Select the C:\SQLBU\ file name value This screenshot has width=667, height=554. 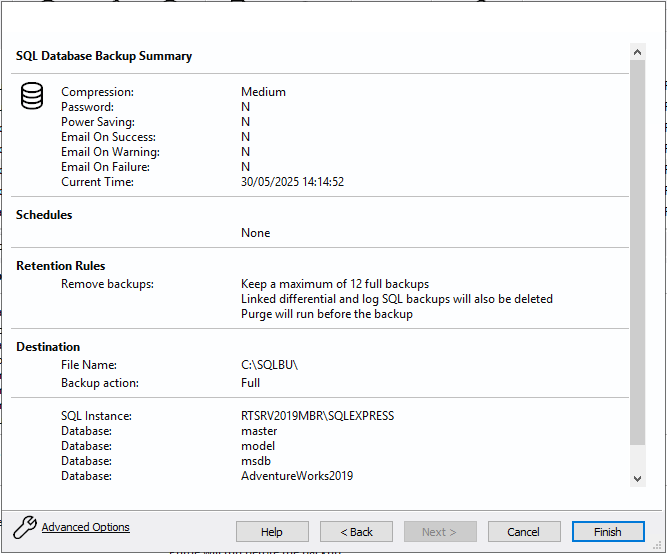tap(269, 365)
